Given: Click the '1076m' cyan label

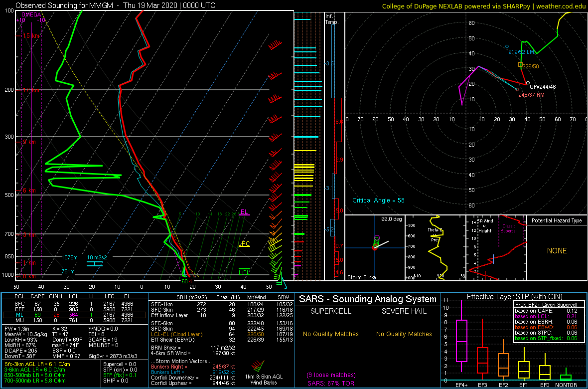Looking at the screenshot, I should (x=70, y=257).
